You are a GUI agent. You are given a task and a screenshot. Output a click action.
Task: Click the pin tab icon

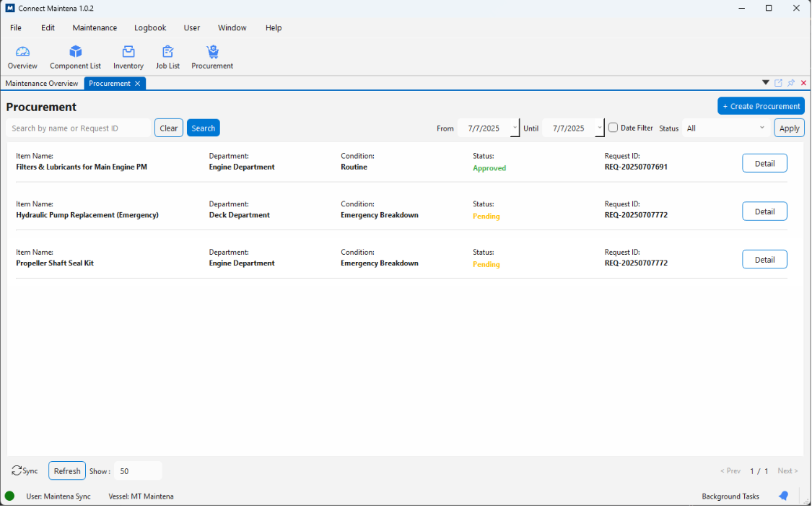point(791,83)
